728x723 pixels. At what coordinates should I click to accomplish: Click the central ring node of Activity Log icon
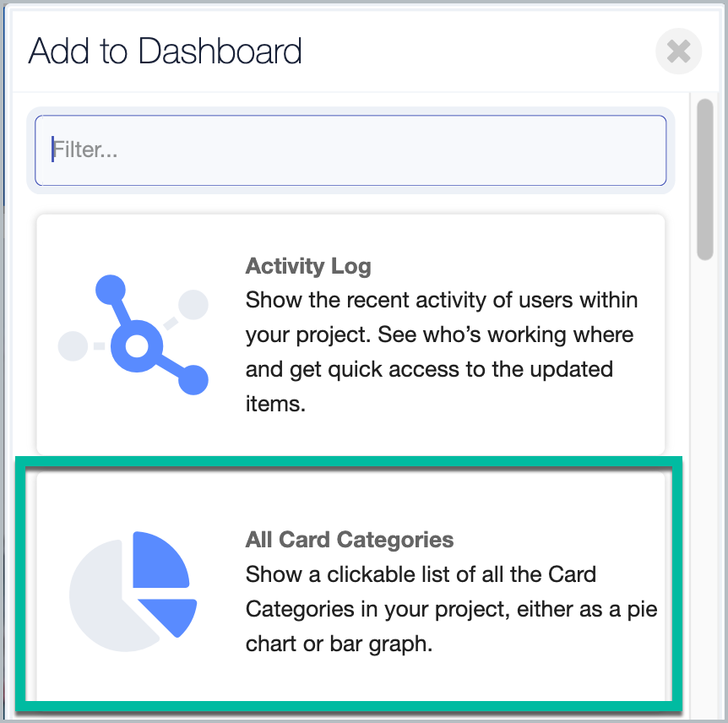pos(137,346)
